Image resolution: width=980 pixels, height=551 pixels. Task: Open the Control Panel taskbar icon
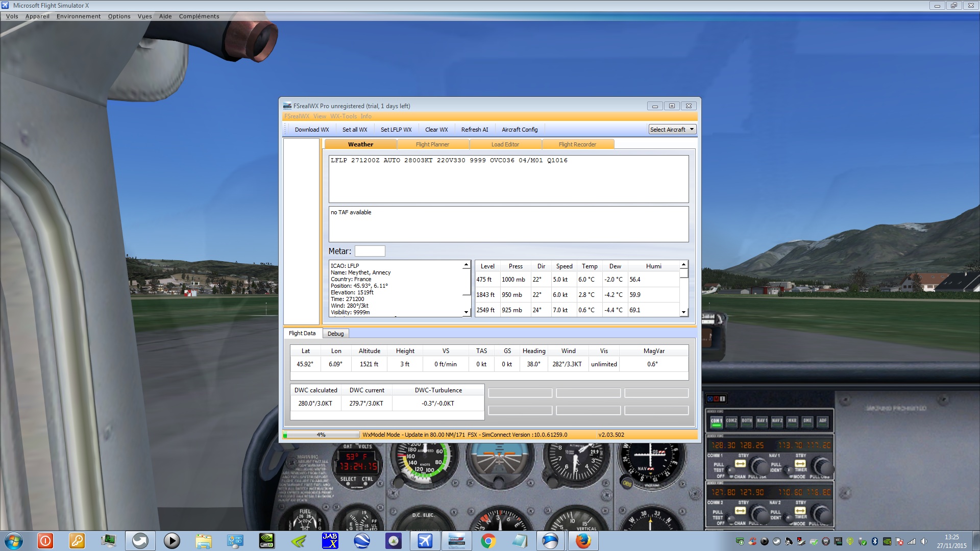click(235, 541)
